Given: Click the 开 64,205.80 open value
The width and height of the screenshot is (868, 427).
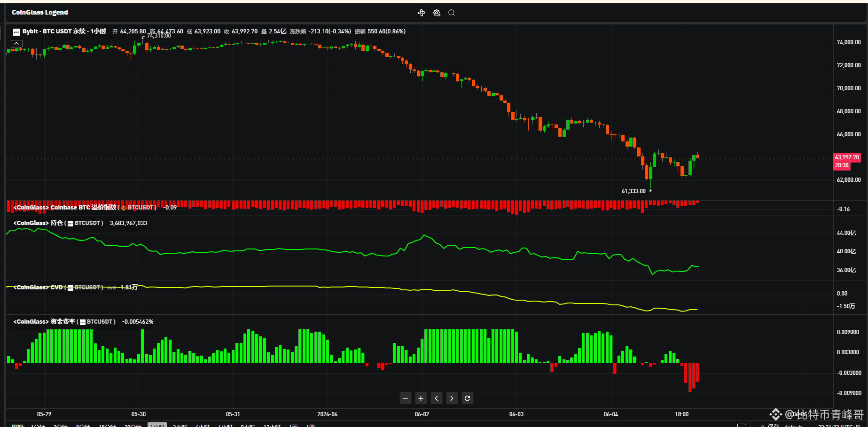Looking at the screenshot, I should (129, 31).
